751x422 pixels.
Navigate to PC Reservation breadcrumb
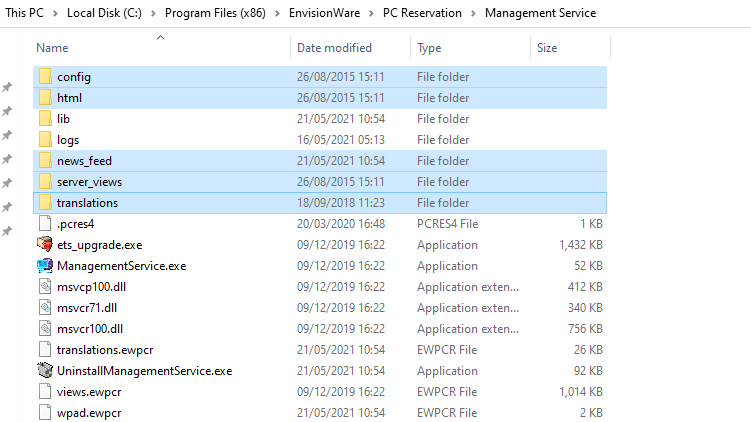click(x=422, y=13)
